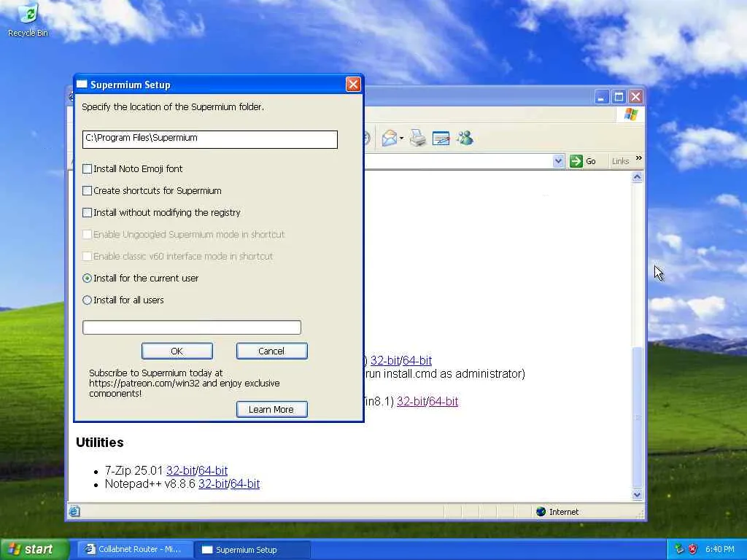
Task: Close the Supermium Setup dialog
Action: [353, 85]
